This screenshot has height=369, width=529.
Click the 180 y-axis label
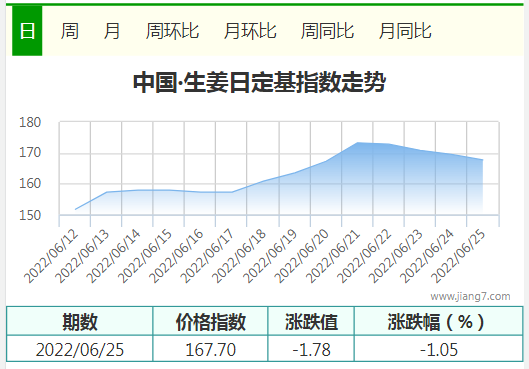point(30,122)
